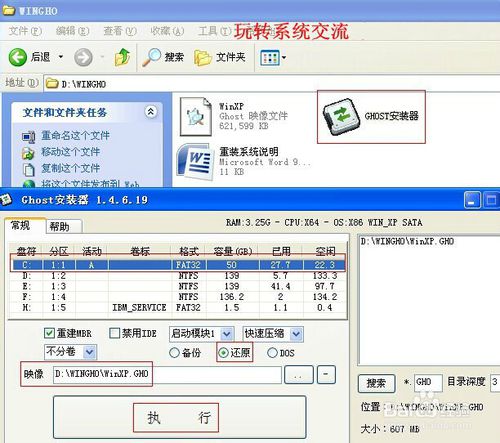This screenshot has height=443, width=500.
Task: Select D:\WINGHO\WinXP.GHO in results list
Action: (407, 241)
